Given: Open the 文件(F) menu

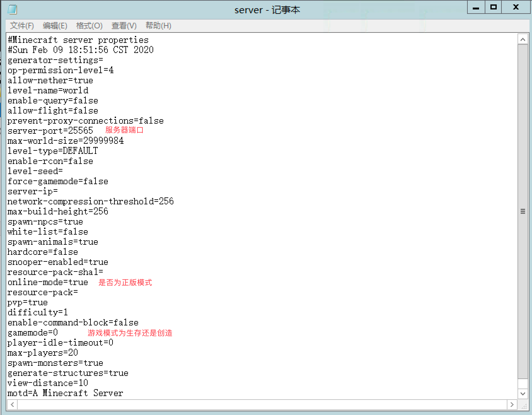Looking at the screenshot, I should [22, 26].
